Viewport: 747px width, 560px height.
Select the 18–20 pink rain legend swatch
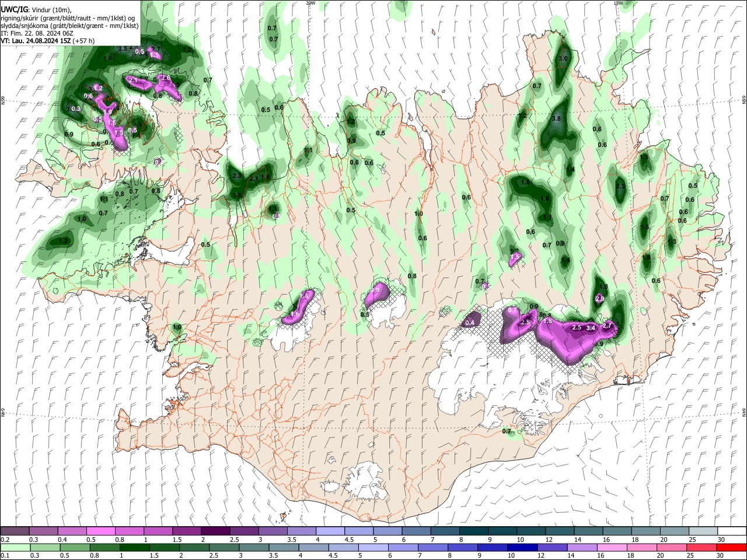[x=643, y=547]
